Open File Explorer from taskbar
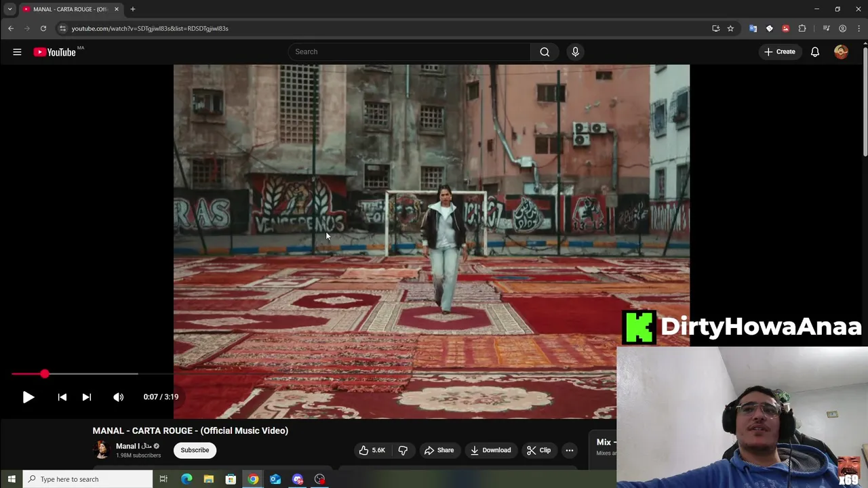868x488 pixels. (x=209, y=479)
